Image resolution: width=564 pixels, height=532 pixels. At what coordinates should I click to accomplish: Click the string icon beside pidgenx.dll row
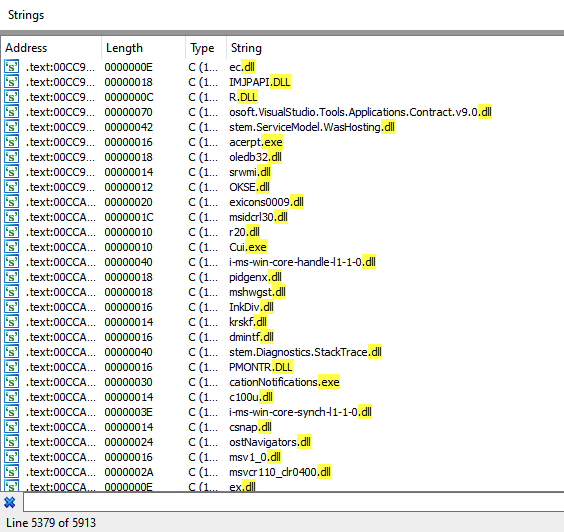[12, 277]
